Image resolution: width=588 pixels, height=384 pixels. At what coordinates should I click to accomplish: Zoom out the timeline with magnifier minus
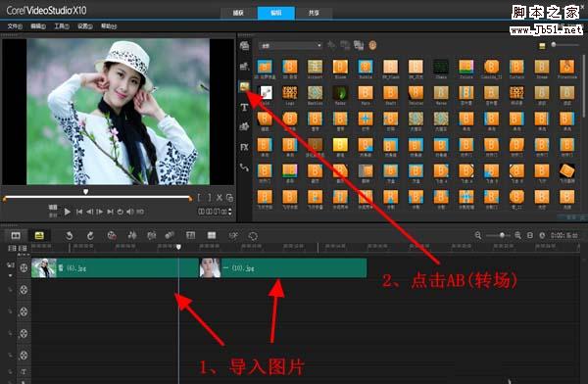(478, 235)
